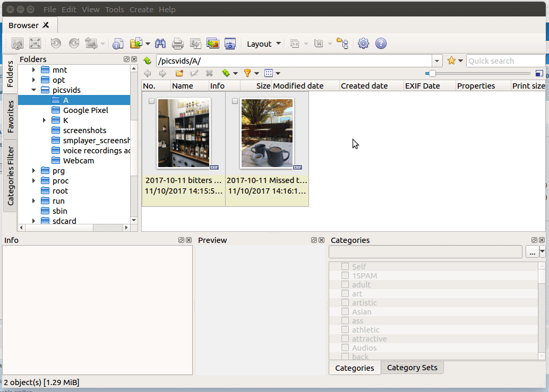Tick the 'Asian' category checkbox
The image size is (549, 392).
[x=345, y=312]
